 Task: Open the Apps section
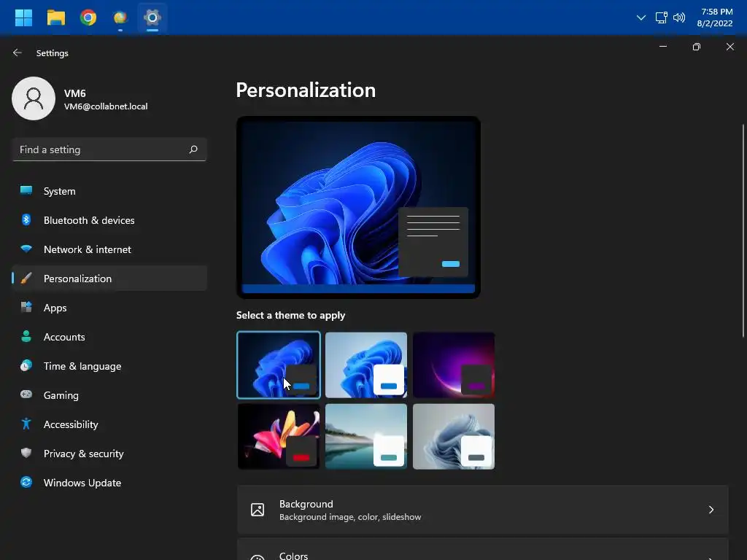click(x=109, y=308)
